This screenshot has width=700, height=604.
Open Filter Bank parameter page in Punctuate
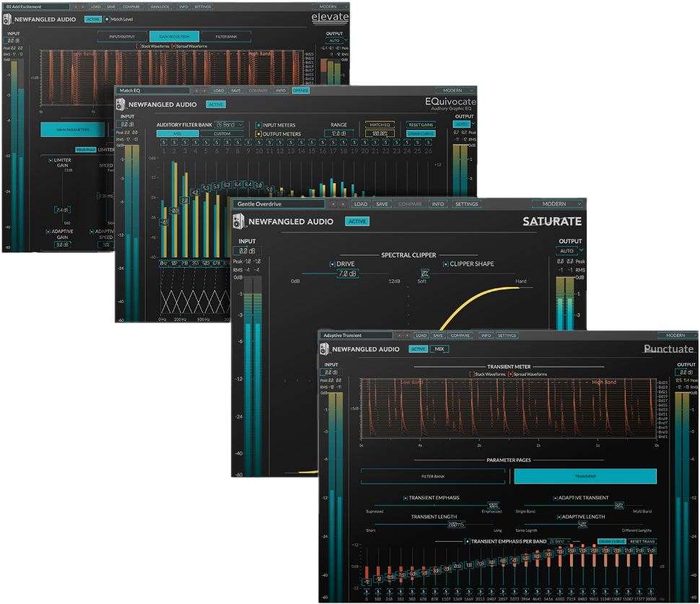(x=433, y=476)
